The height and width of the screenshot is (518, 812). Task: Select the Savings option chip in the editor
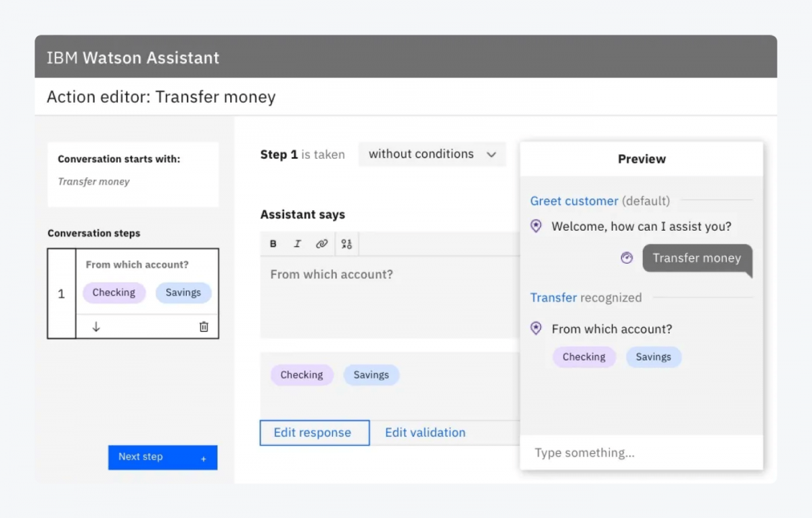pos(371,375)
